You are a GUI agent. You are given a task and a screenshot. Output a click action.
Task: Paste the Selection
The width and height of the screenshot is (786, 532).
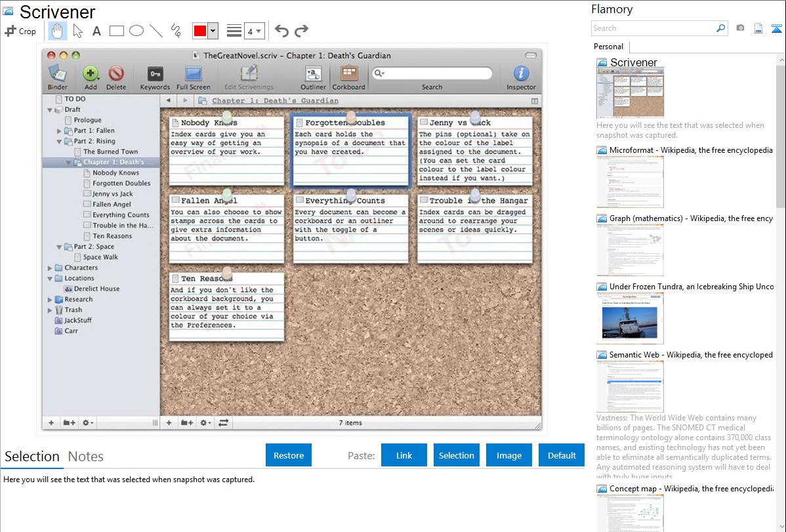coord(457,455)
